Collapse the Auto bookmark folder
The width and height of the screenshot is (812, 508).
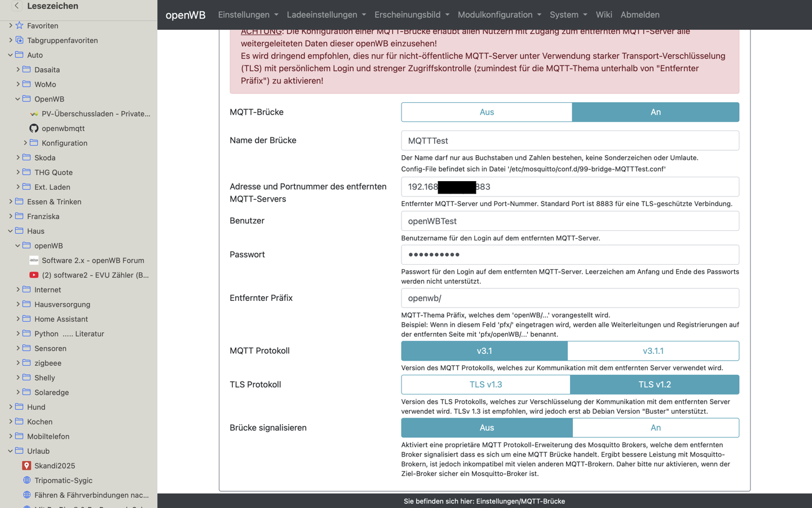pyautogui.click(x=10, y=55)
